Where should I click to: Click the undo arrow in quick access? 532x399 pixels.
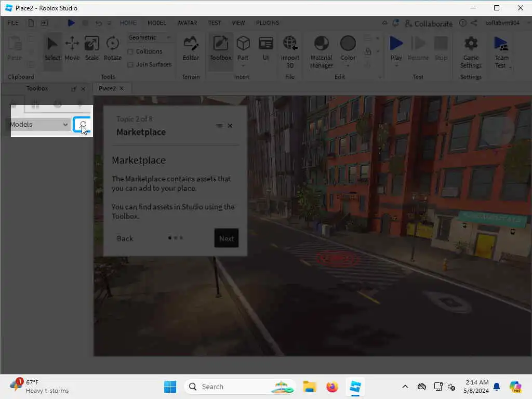click(98, 23)
